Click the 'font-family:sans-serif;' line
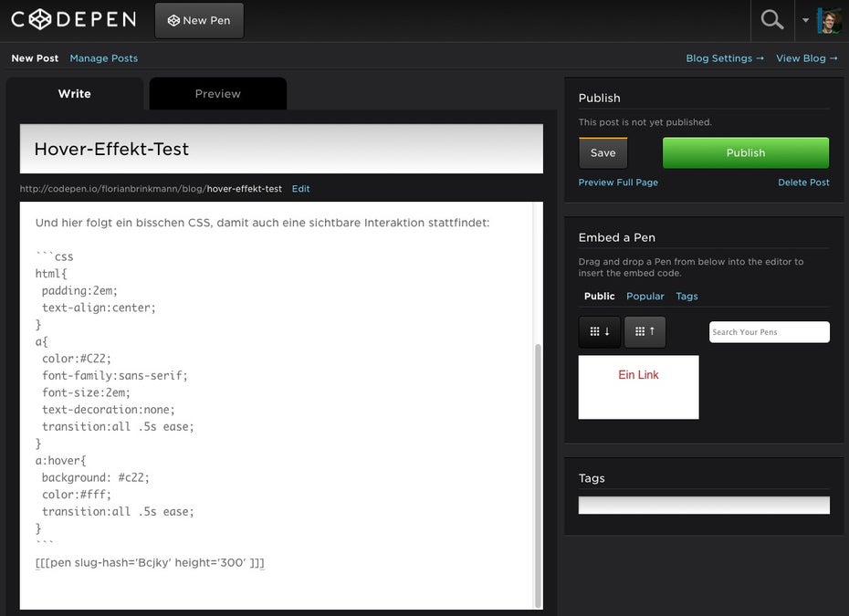Viewport: 849px width, 616px height. [115, 376]
